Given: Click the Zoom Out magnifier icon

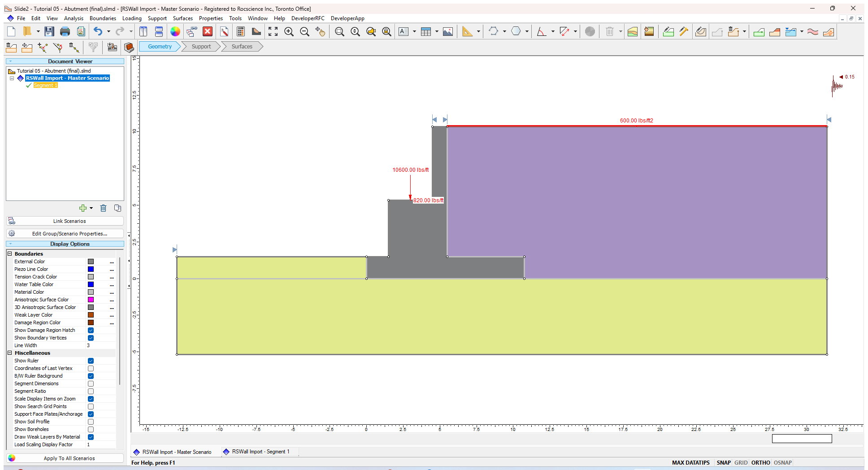Looking at the screenshot, I should click(304, 31).
